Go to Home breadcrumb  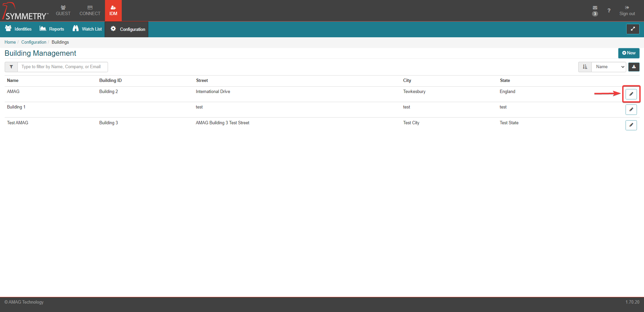[10, 42]
